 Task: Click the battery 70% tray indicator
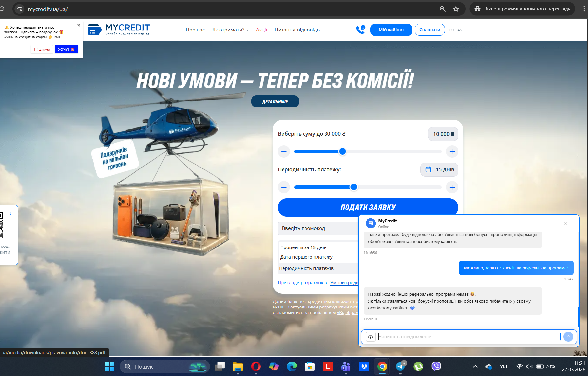tap(545, 366)
